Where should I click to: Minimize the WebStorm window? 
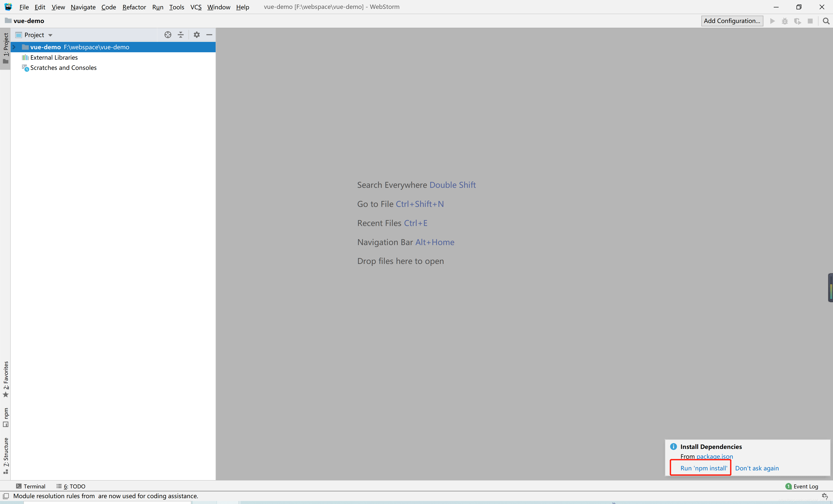776,7
